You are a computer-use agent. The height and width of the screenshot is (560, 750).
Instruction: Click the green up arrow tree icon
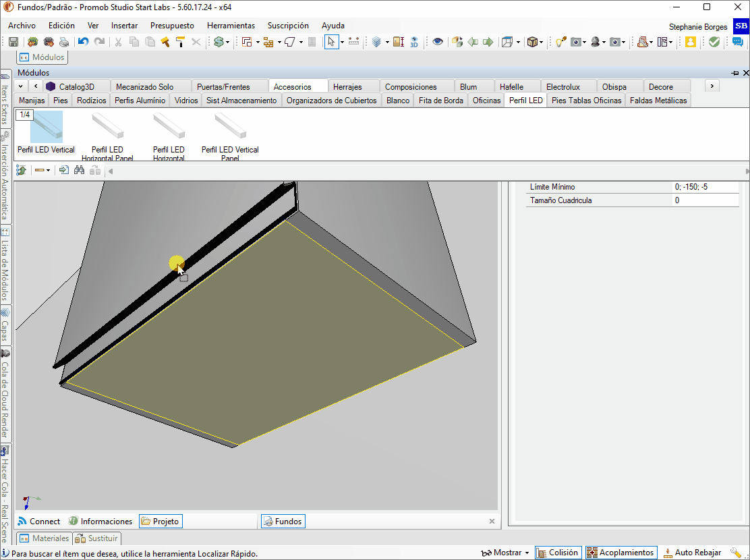[x=21, y=170]
